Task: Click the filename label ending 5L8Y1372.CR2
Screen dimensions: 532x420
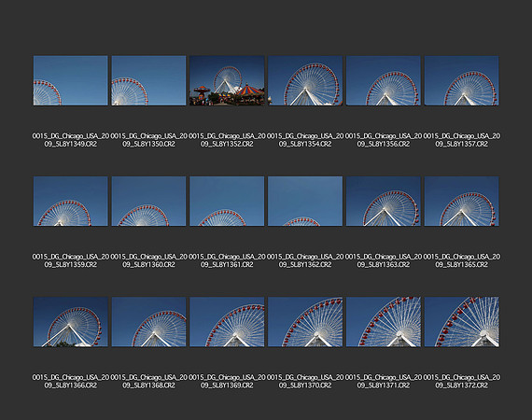Action: click(x=461, y=382)
